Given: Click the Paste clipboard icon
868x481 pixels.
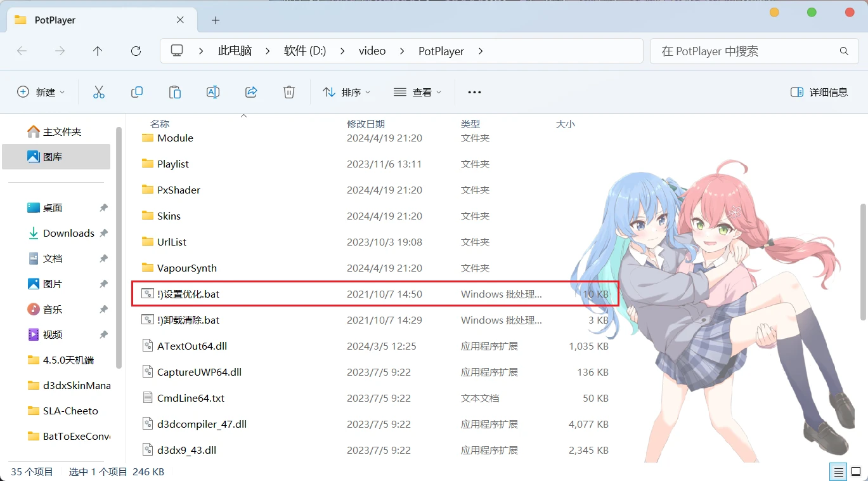Looking at the screenshot, I should click(x=175, y=92).
